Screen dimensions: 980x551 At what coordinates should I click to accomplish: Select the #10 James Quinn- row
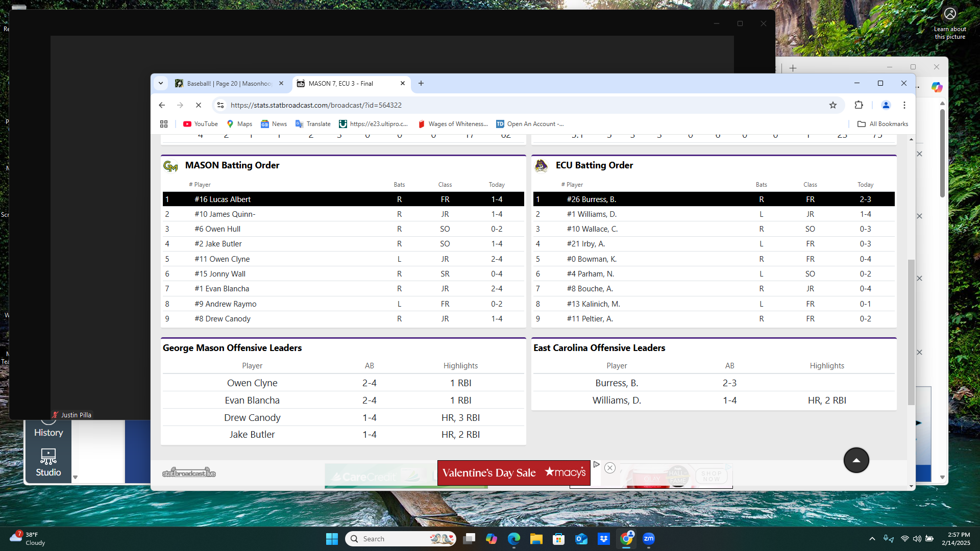click(344, 214)
